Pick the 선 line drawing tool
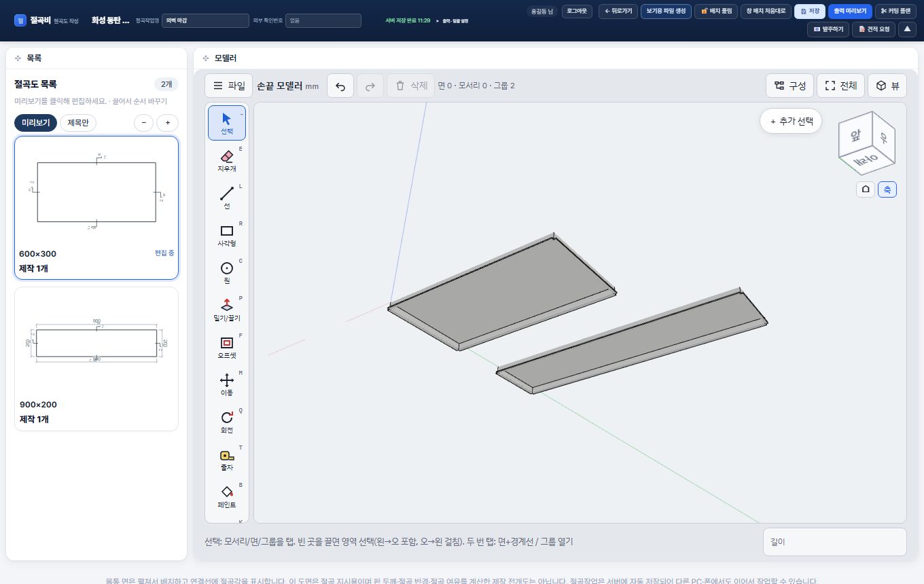 [x=227, y=198]
